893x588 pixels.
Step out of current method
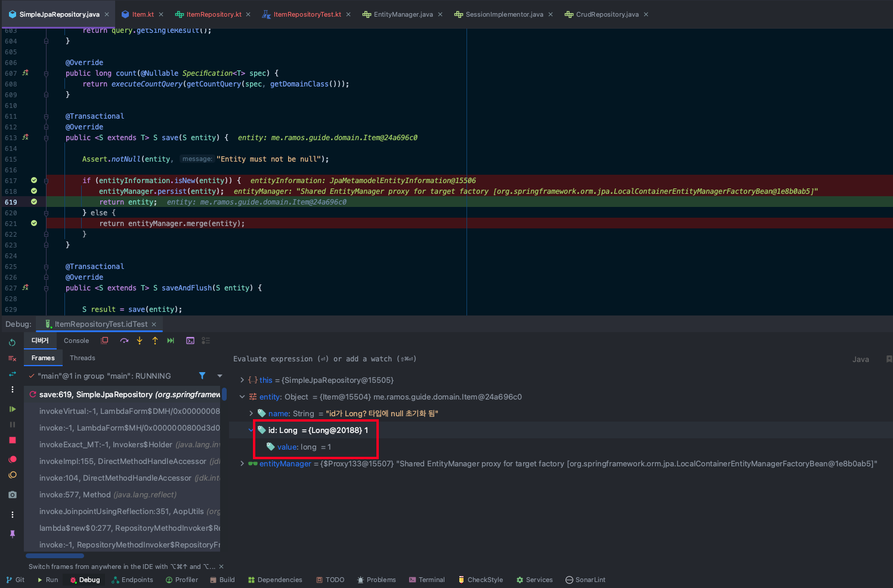tap(155, 341)
